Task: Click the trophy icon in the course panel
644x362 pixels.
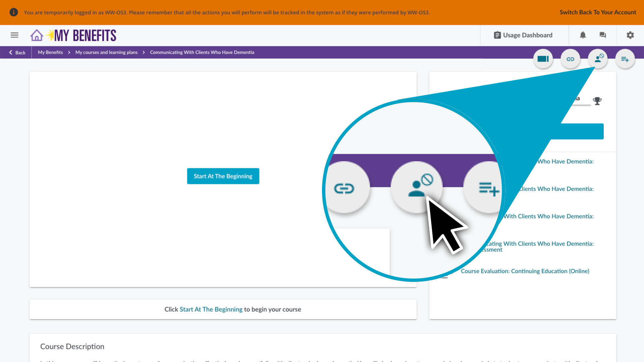Action: click(x=597, y=101)
